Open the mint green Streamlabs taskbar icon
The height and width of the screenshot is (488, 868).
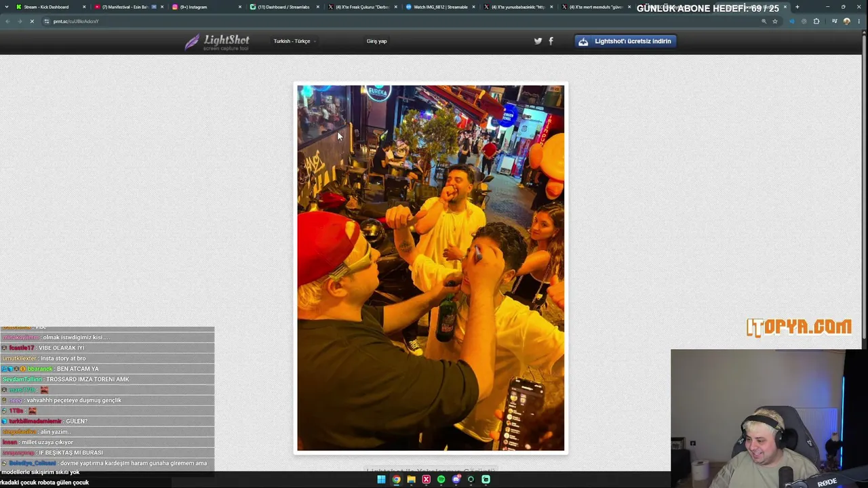(x=486, y=479)
